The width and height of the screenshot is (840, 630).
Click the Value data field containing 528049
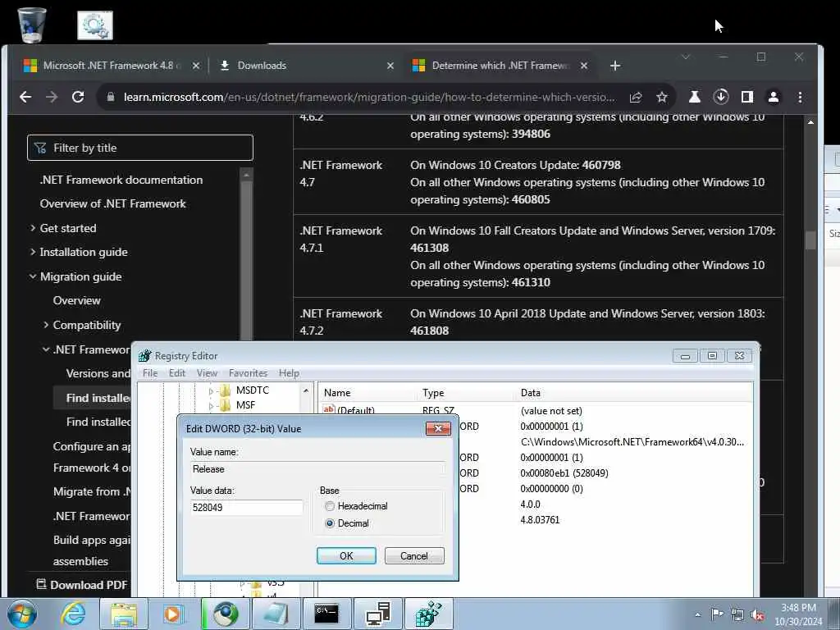tap(246, 507)
